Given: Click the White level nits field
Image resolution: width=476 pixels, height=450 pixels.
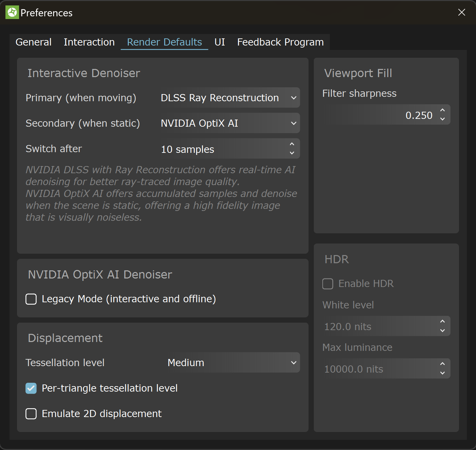Looking at the screenshot, I should [x=386, y=326].
